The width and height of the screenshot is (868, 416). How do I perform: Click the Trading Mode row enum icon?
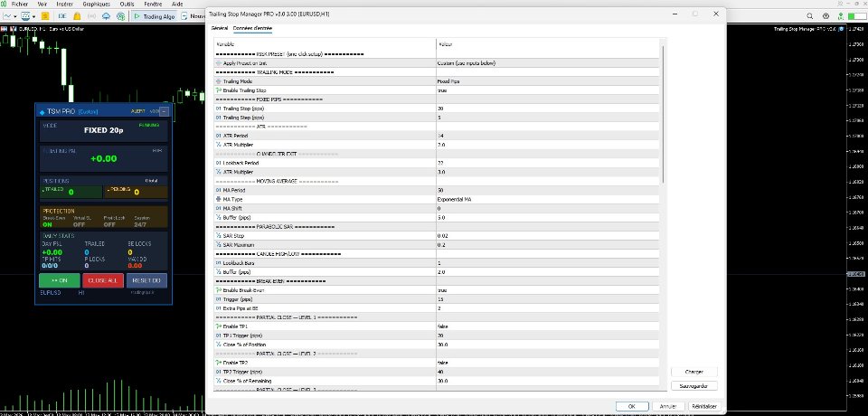[x=219, y=81]
